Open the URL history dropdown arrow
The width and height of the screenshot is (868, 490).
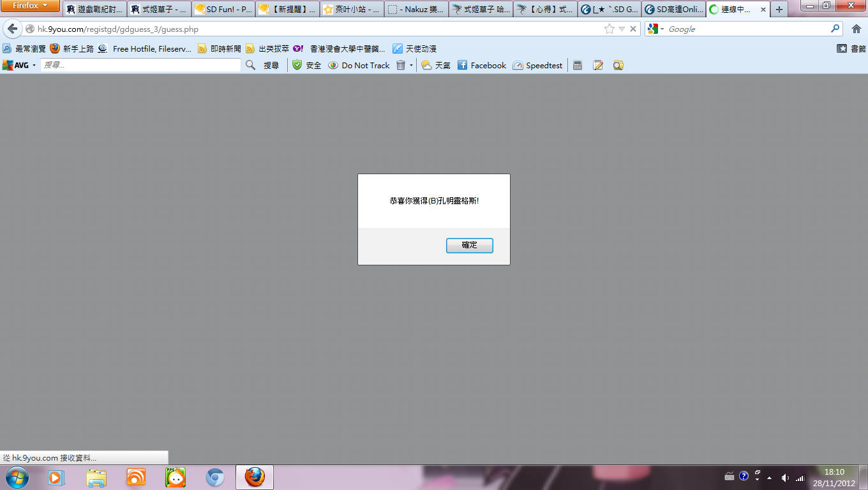622,29
